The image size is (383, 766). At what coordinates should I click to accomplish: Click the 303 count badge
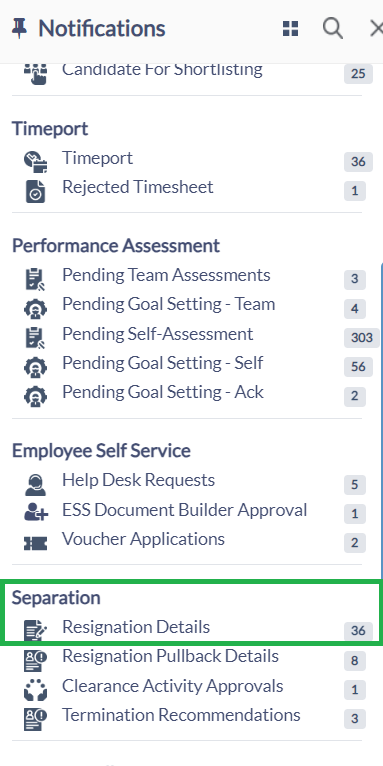point(361,338)
